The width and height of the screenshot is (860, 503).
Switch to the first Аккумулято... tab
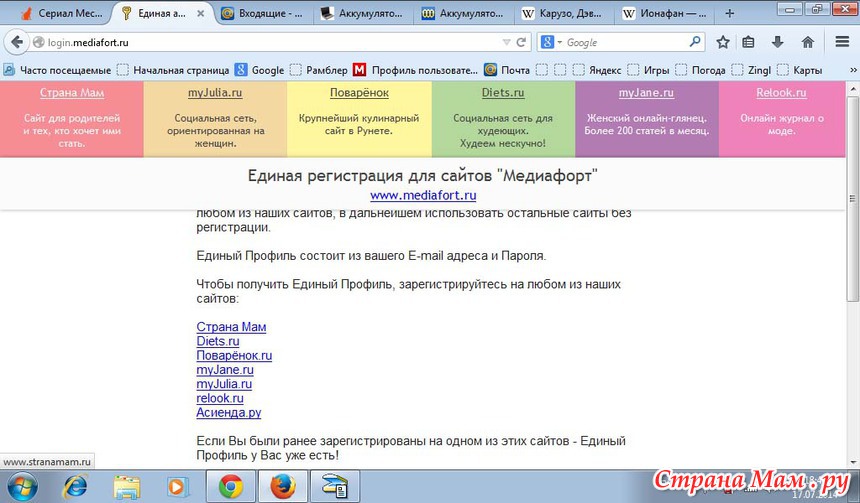coord(363,14)
